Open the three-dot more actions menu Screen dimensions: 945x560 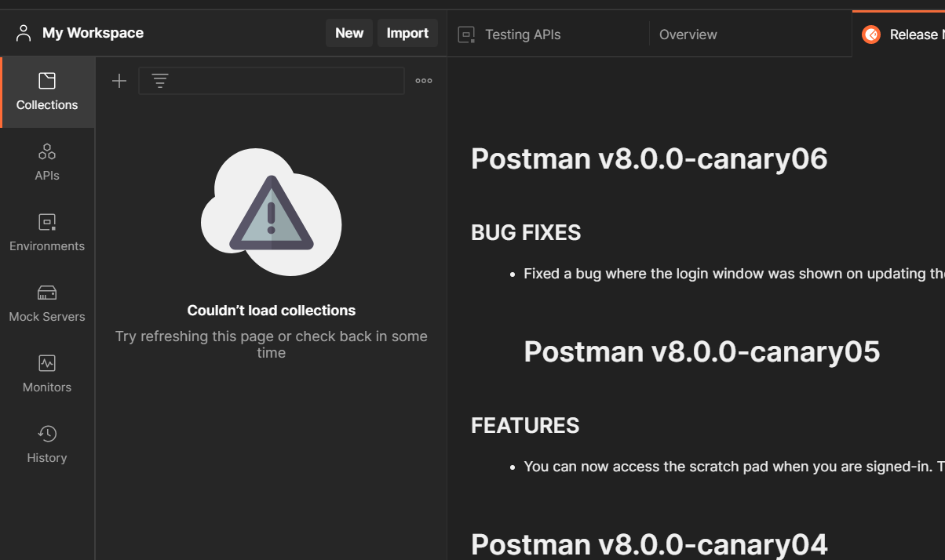423,80
